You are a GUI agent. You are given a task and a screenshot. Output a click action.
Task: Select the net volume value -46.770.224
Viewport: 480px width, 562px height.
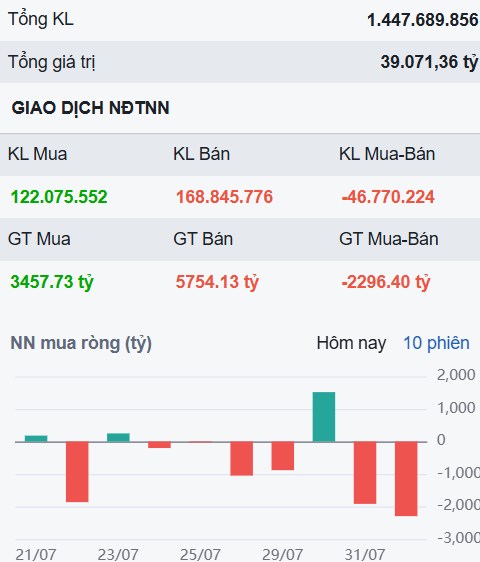388,197
